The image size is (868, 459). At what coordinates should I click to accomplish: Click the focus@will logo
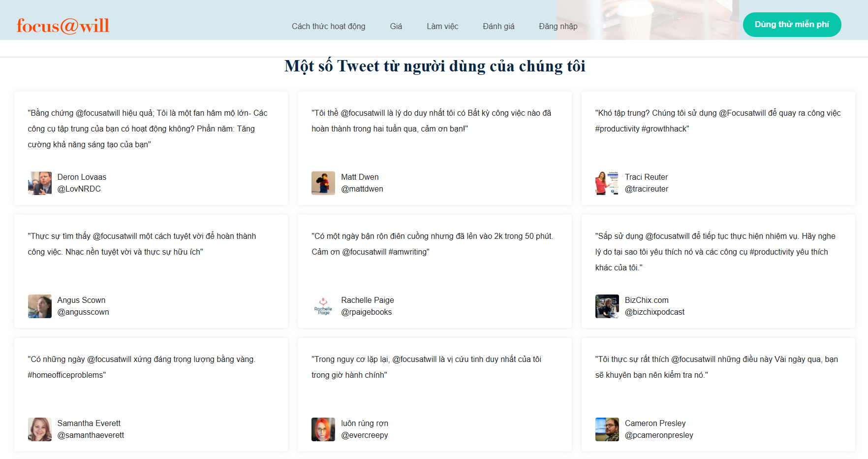point(63,26)
